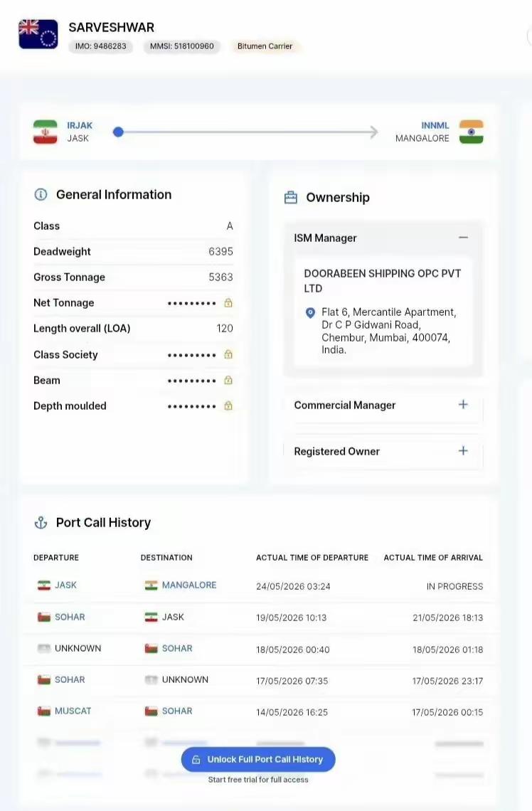Click the Cook Islands flag vessel icon

coord(38,34)
